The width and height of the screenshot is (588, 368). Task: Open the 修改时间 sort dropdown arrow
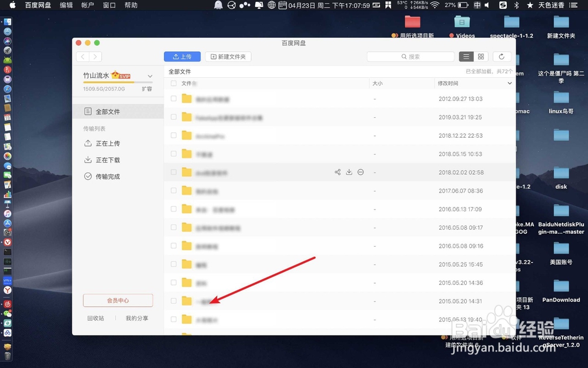(509, 83)
